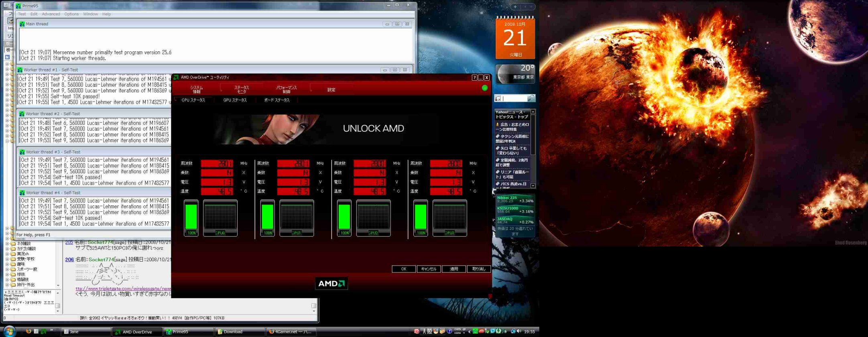
Task: Open the システム情報 tab in AMD OverDrive
Action: coord(196,89)
